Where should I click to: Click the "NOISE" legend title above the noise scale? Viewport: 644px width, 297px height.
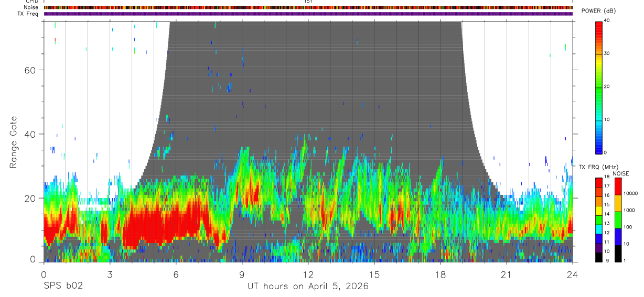(620, 173)
